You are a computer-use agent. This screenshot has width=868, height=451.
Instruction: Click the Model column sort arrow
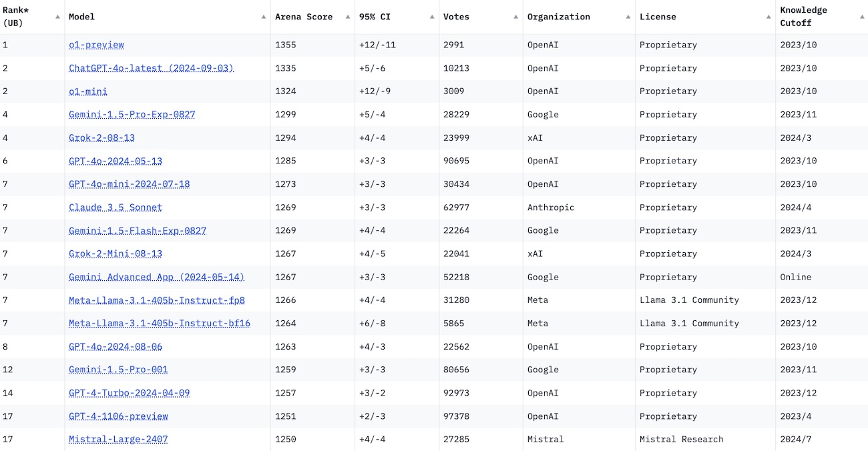pyautogui.click(x=264, y=17)
